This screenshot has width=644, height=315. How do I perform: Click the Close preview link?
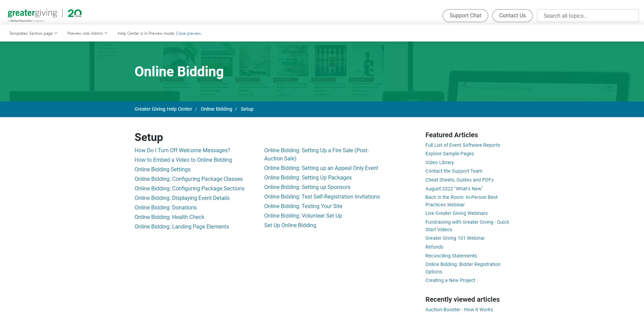tap(188, 33)
